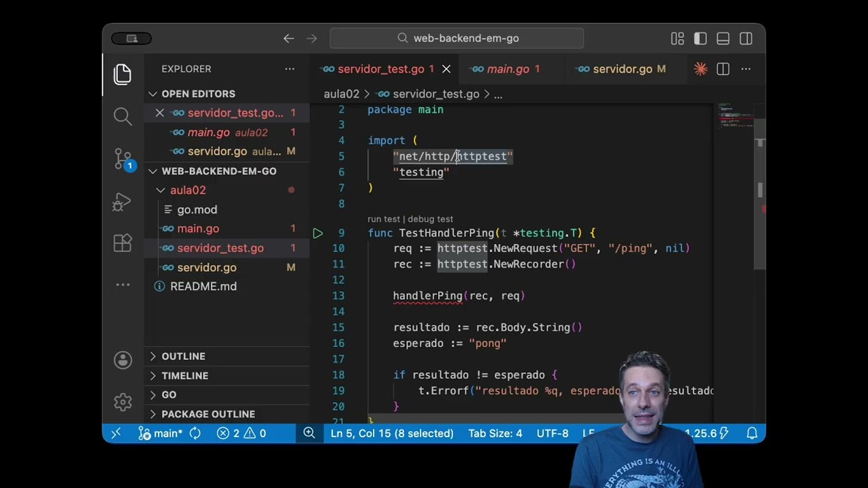Open the Manage gear icon

click(123, 402)
